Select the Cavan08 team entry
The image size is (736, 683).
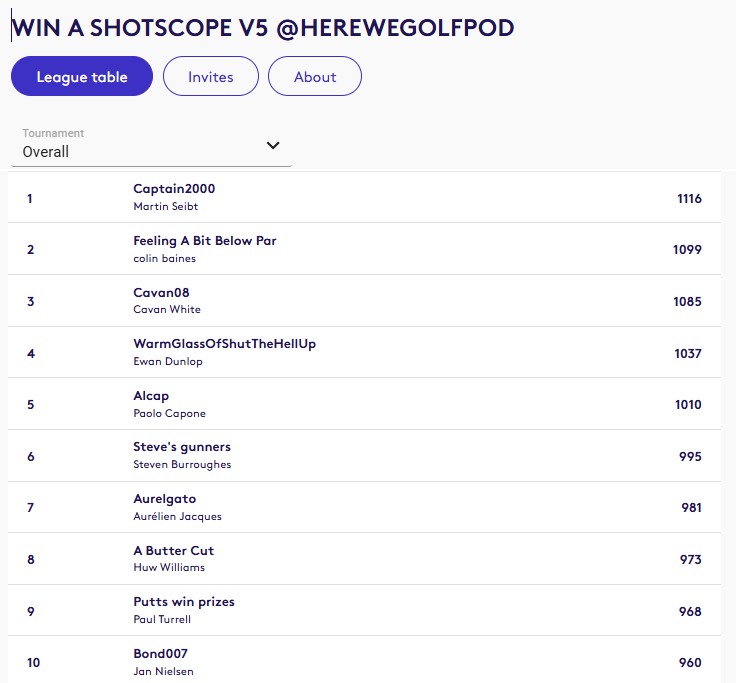tap(162, 293)
